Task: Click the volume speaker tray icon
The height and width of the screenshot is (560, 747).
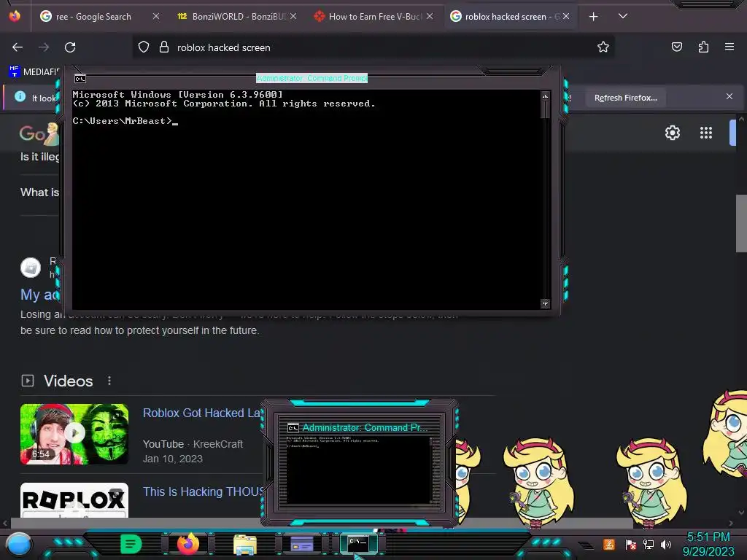Action: click(x=666, y=544)
